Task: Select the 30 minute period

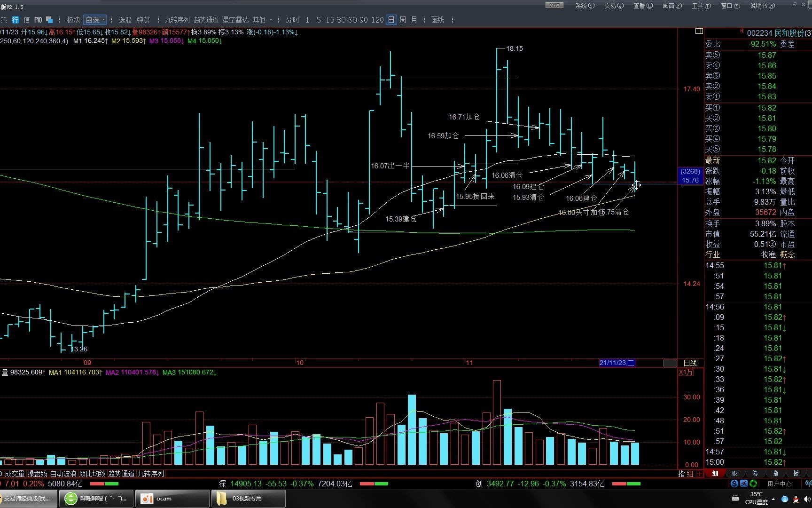Action: click(x=341, y=20)
